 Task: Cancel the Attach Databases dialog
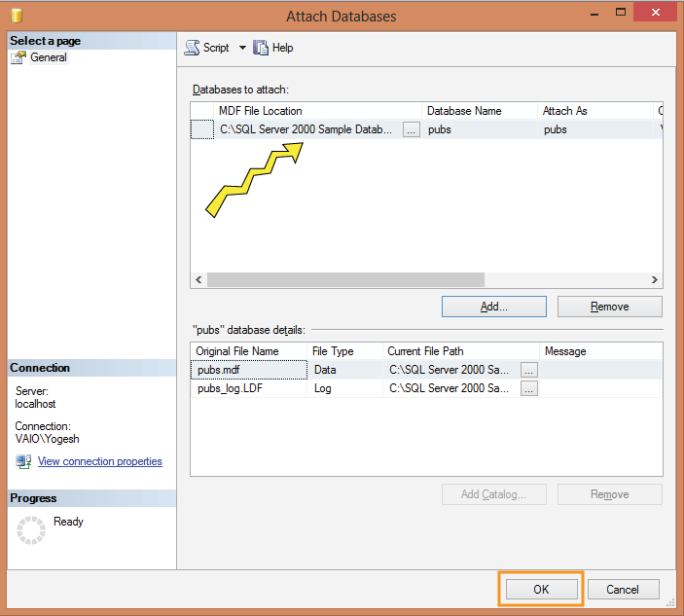(x=623, y=589)
